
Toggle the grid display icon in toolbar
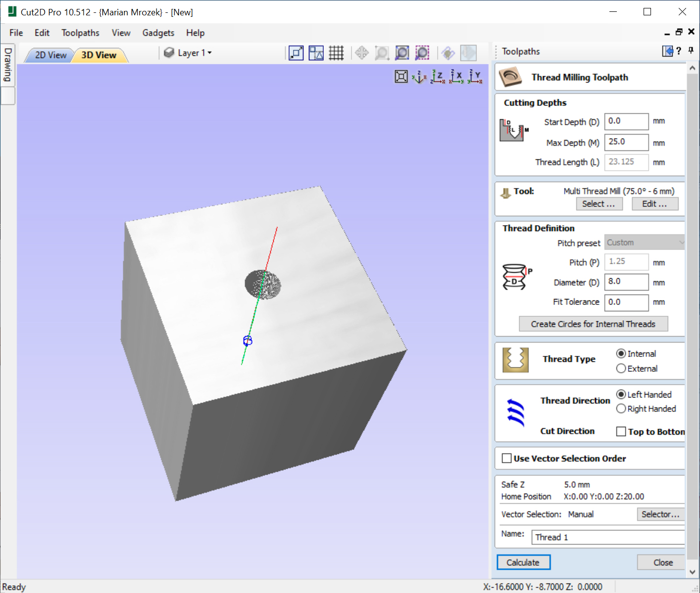tap(336, 53)
